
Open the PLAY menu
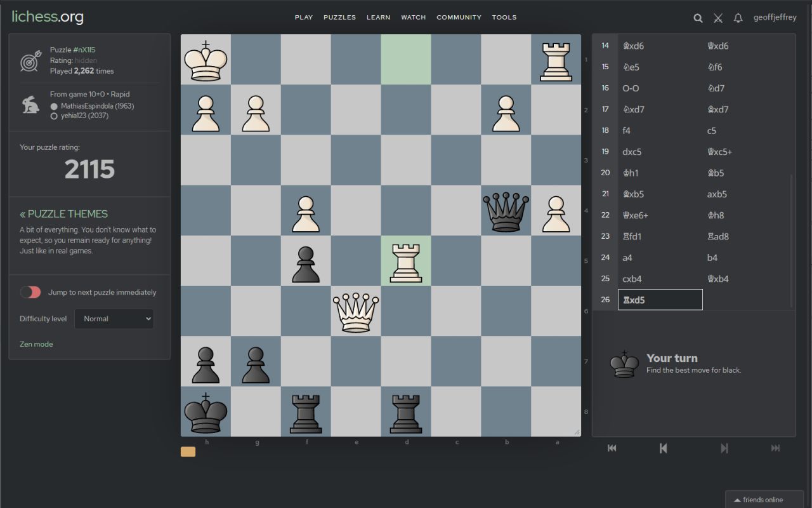click(x=303, y=17)
